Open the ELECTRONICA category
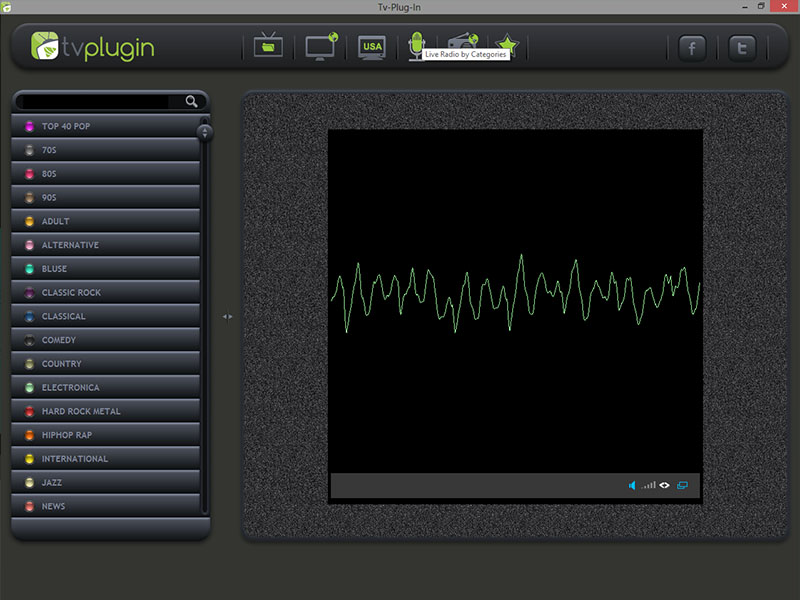800x600 pixels. pos(106,387)
